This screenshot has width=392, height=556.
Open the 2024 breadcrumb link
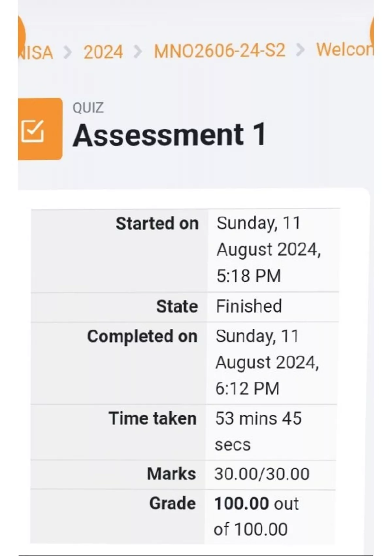103,52
